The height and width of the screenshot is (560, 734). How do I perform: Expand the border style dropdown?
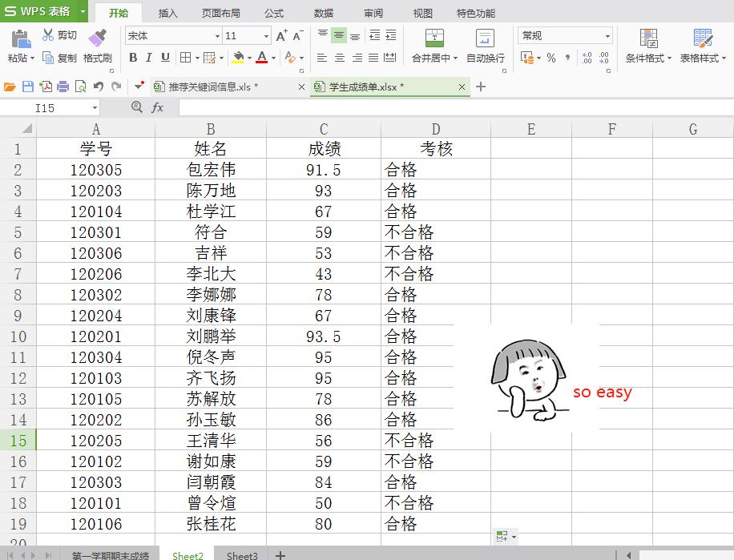tap(197, 58)
